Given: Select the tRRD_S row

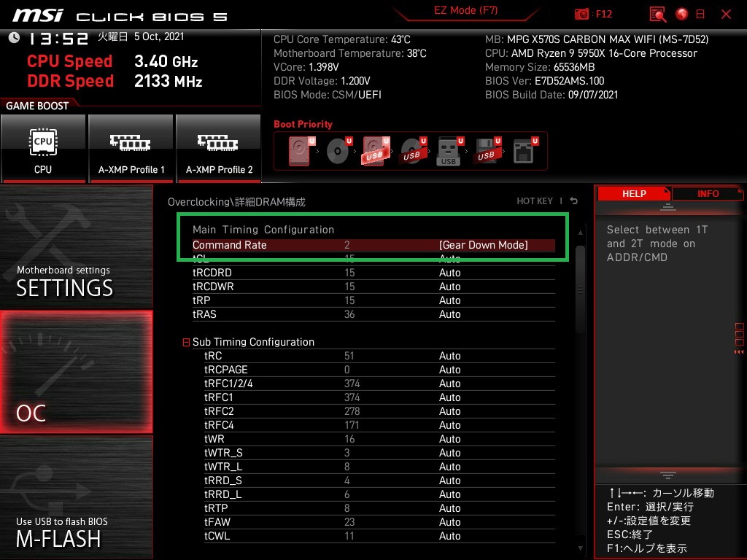Looking at the screenshot, I should tap(379, 481).
